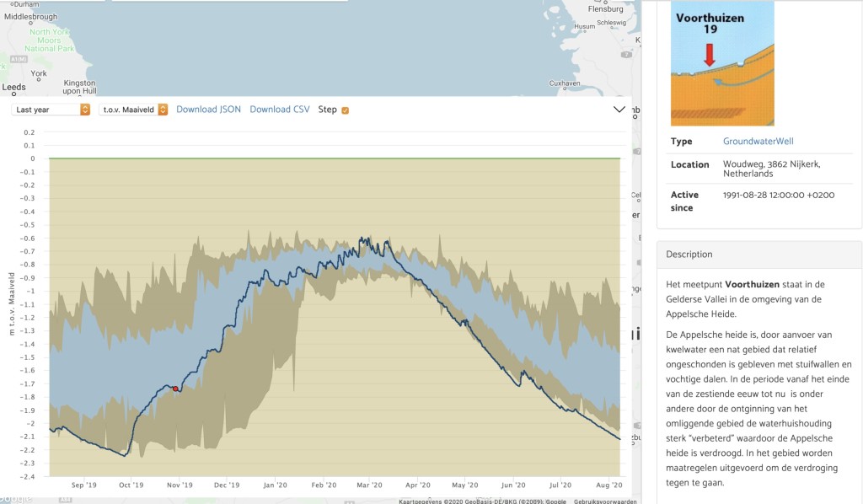Click the Voorthuizen 19 thumbnail image

point(722,63)
